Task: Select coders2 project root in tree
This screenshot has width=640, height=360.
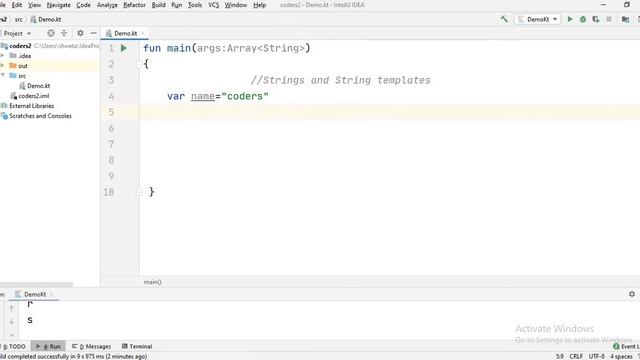Action: [x=20, y=46]
